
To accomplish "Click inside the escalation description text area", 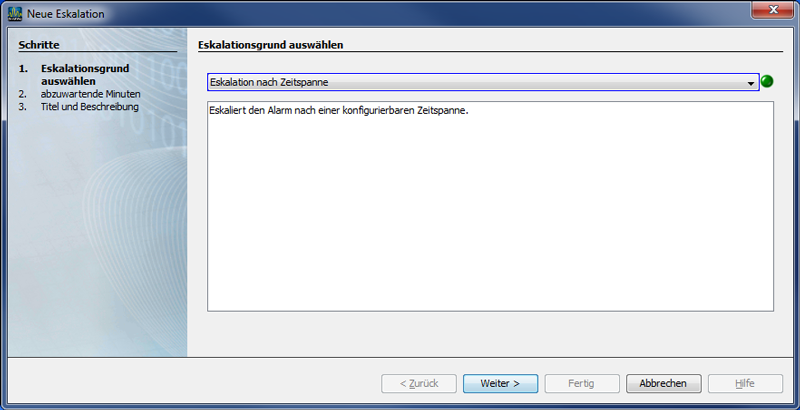I will tap(490, 206).
